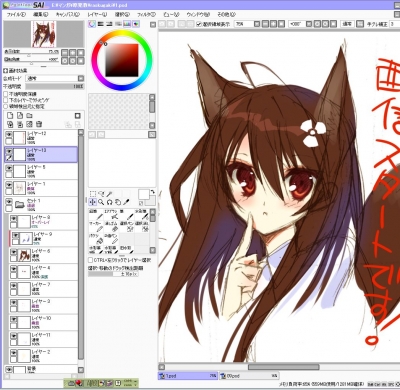Open the zoom percentage dropdown in toolbar

click(x=257, y=24)
